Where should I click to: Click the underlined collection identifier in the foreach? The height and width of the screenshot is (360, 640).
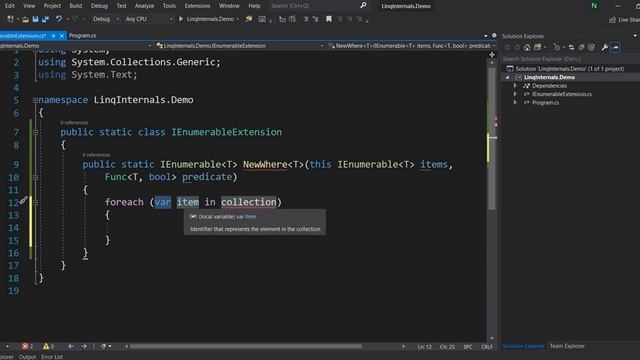tap(249, 202)
